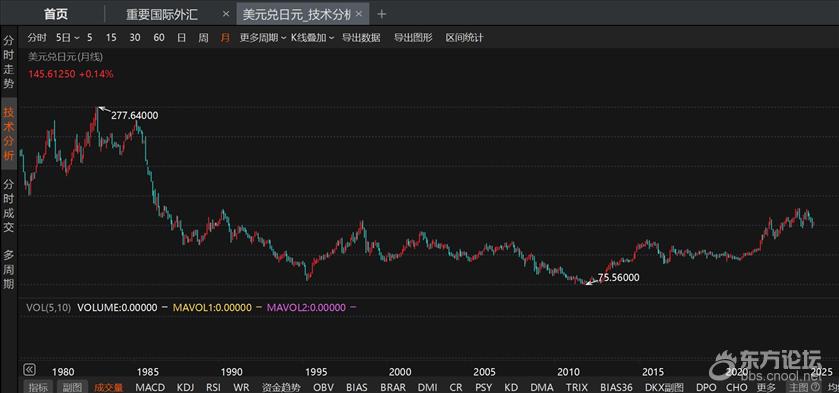This screenshot has width=839, height=393.
Task: Switch to the KDJ indicator
Action: tap(186, 387)
